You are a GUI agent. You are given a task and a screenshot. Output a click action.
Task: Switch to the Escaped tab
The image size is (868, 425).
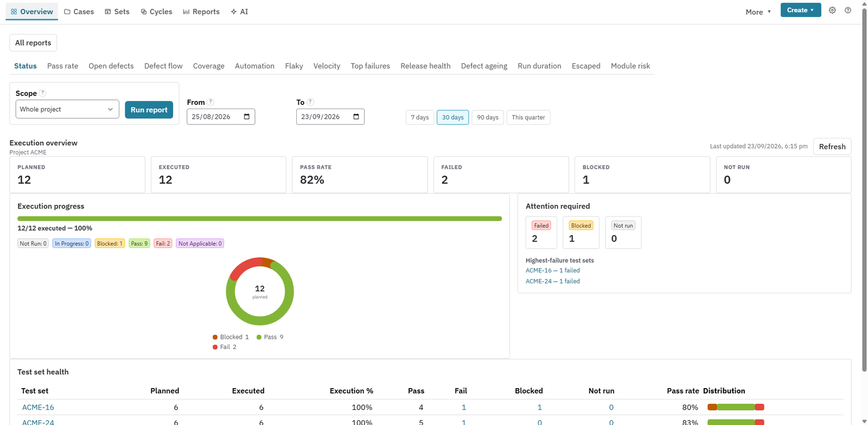[586, 66]
